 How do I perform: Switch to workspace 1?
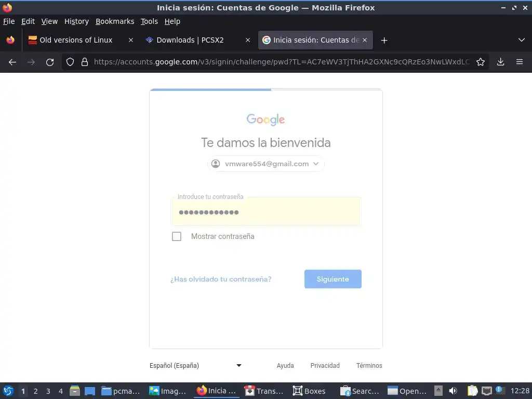click(23, 391)
